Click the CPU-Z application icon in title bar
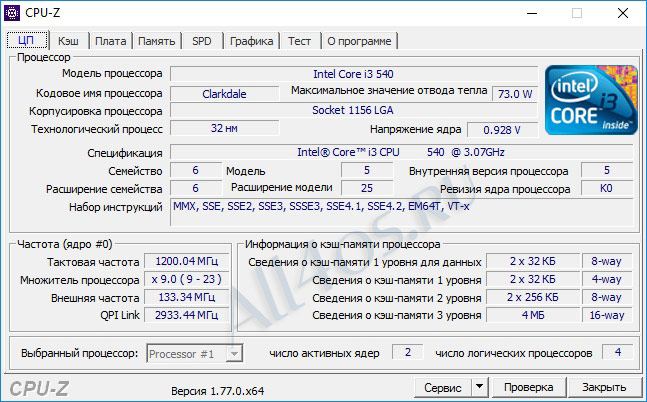 [x=12, y=13]
